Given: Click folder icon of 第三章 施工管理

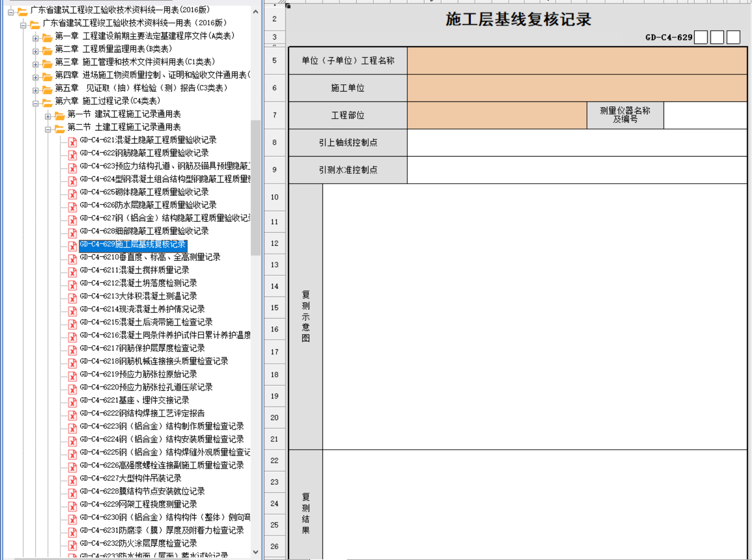Looking at the screenshot, I should pos(47,63).
